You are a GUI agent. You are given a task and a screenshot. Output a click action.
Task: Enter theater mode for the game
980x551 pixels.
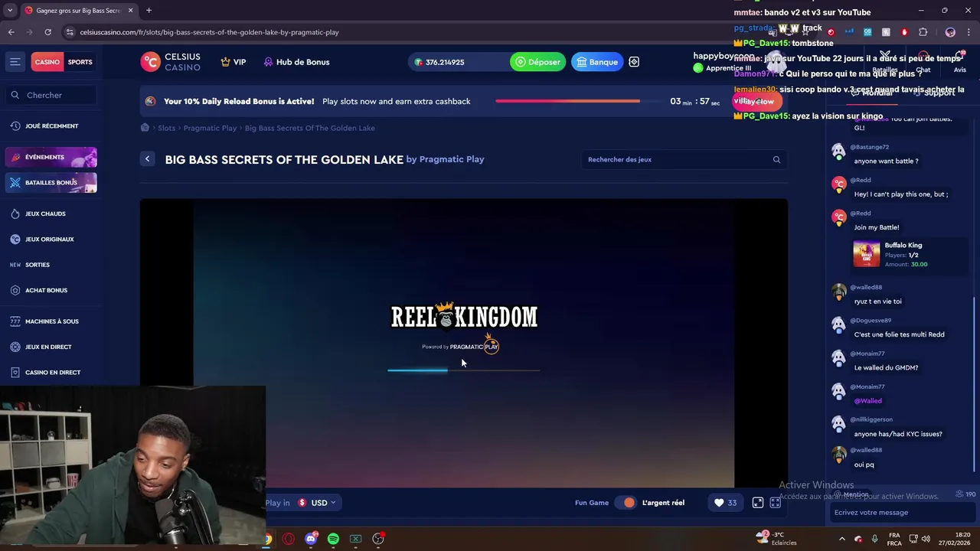pos(758,503)
